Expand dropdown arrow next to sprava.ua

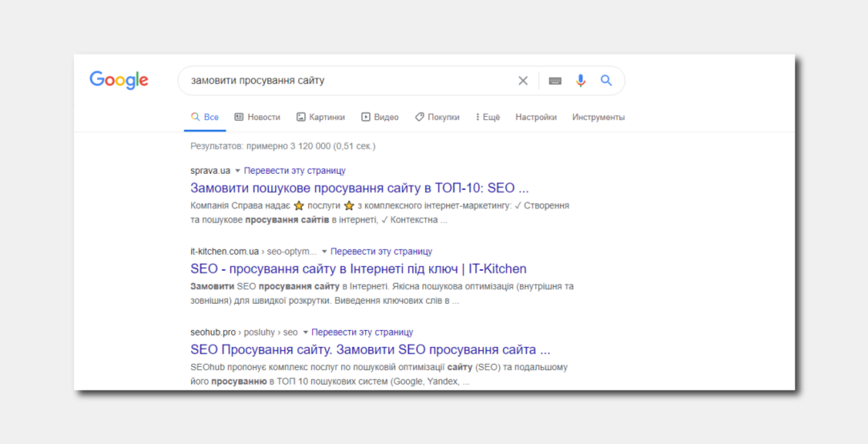click(x=237, y=171)
